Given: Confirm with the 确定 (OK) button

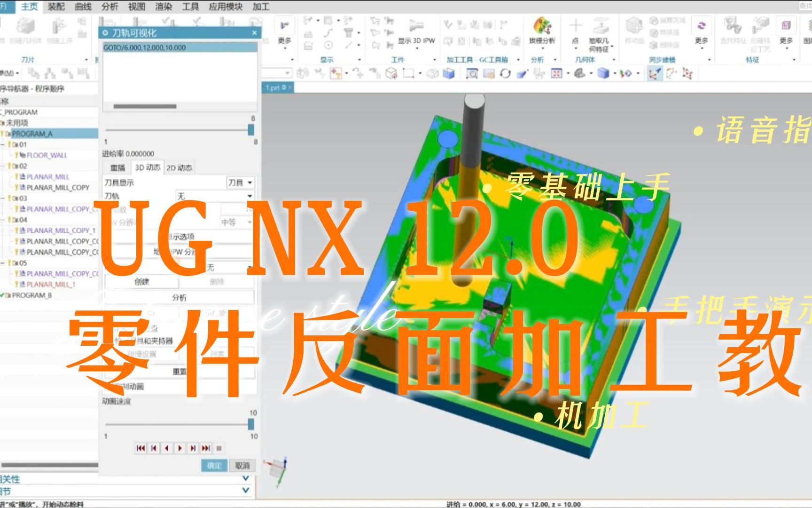Looking at the screenshot, I should (x=214, y=466).
